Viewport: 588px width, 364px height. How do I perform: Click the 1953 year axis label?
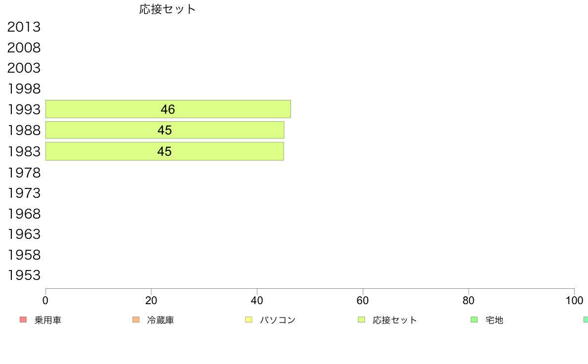click(24, 275)
